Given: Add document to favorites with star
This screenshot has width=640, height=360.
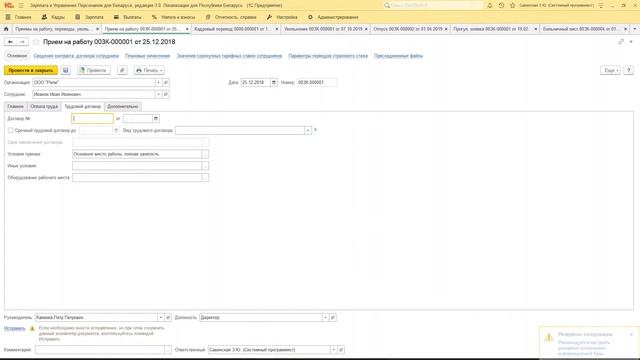Looking at the screenshot, I should 36,42.
